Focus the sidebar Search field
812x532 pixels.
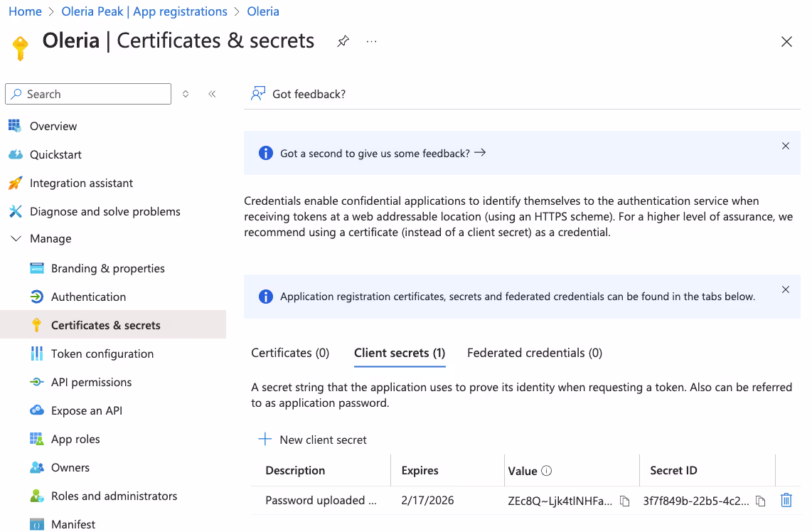click(x=88, y=94)
